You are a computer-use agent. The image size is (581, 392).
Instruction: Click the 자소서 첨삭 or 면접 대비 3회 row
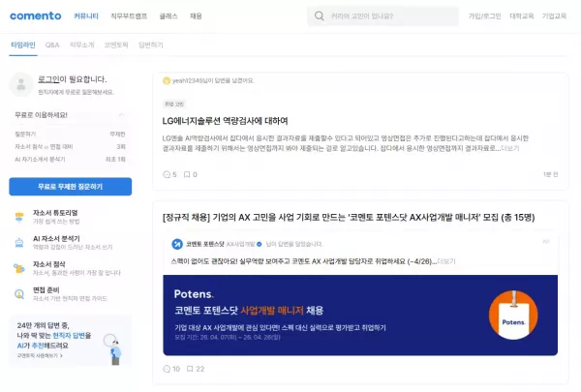coord(70,147)
